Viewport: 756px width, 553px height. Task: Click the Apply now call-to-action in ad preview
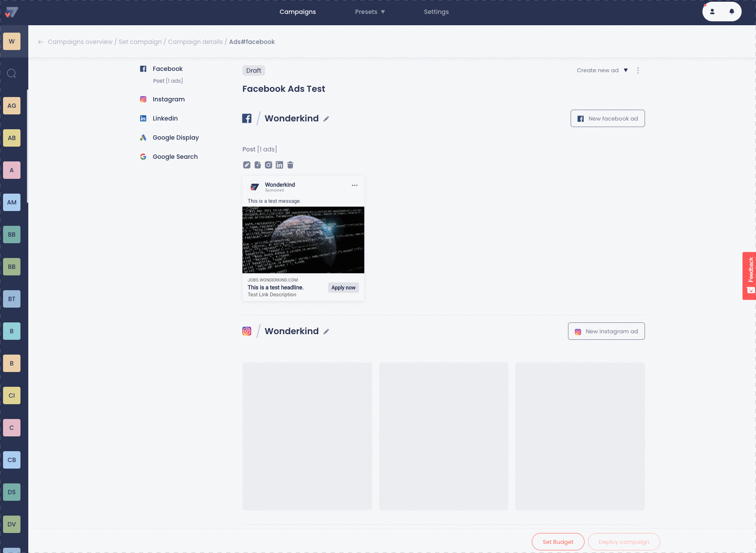tap(343, 288)
